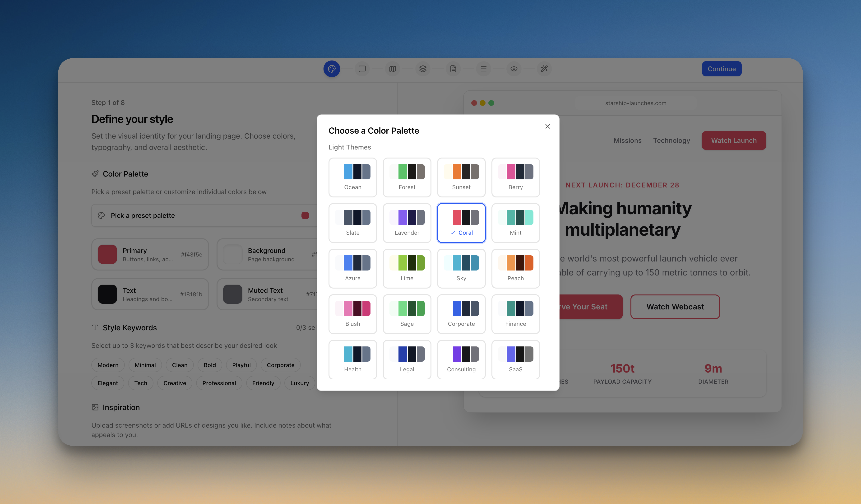Open the chat bubble content step icon
Screen dimensions: 861x504
coord(362,69)
